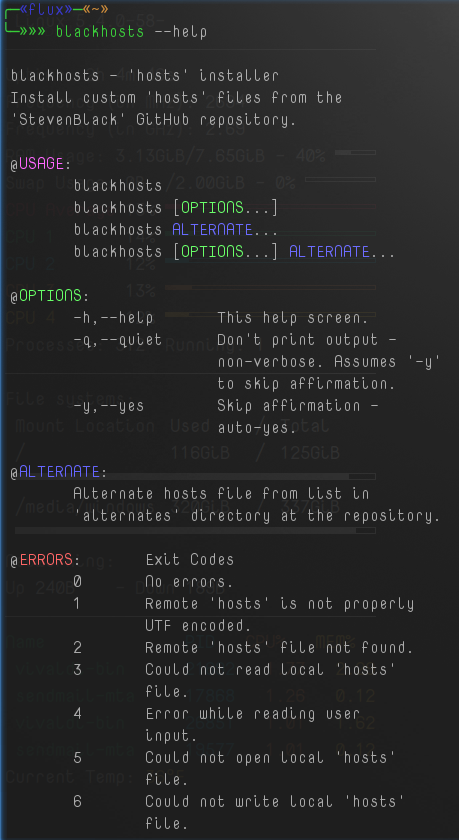Click the 'Remote hosts file not found' line
Screen dimensions: 459x840
(279, 648)
